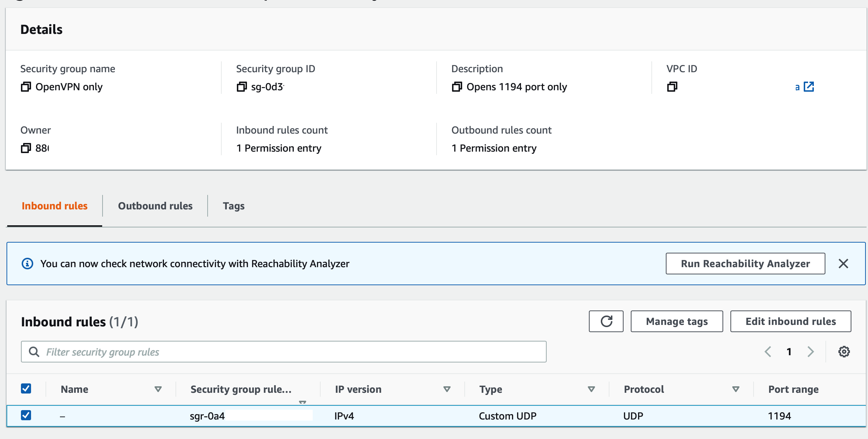Click the Opens 1194 port only text
The height and width of the screenshot is (439, 868).
(x=517, y=87)
